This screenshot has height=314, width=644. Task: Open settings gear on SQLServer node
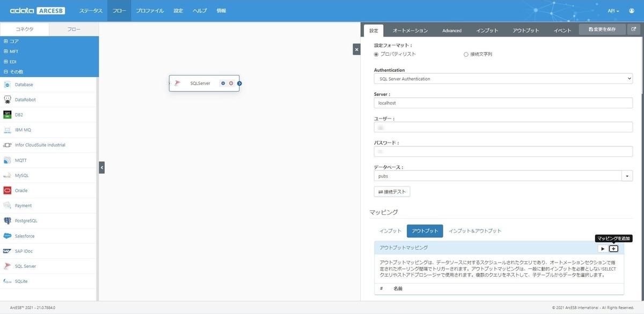point(223,83)
